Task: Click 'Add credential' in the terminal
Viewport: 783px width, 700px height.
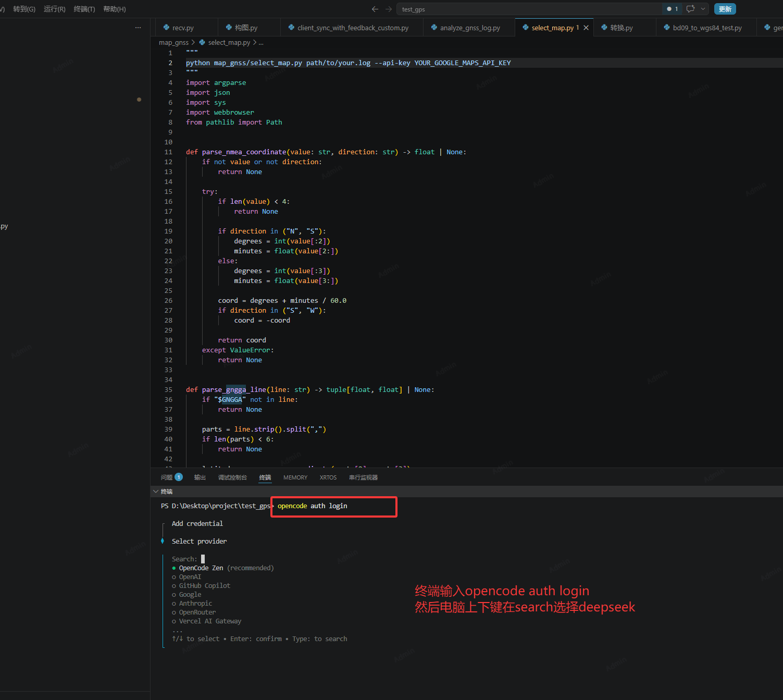Action: coord(197,524)
